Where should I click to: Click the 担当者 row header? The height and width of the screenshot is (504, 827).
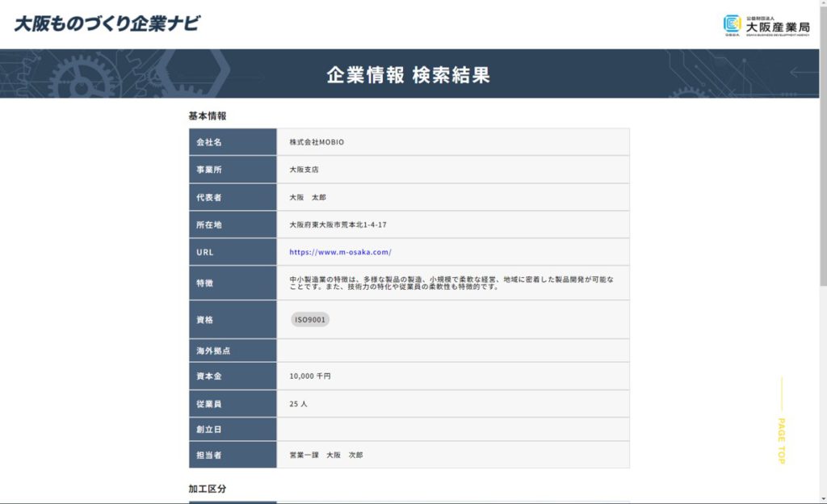233,455
